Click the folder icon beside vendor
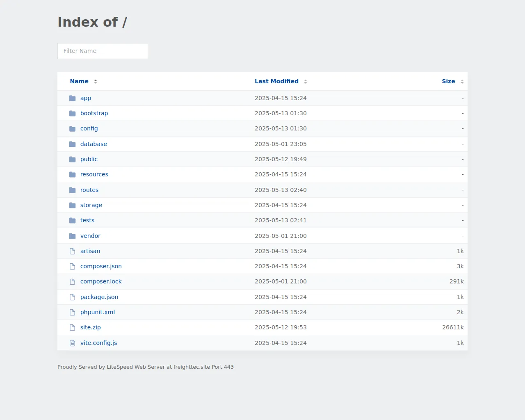525x420 pixels. 73,236
